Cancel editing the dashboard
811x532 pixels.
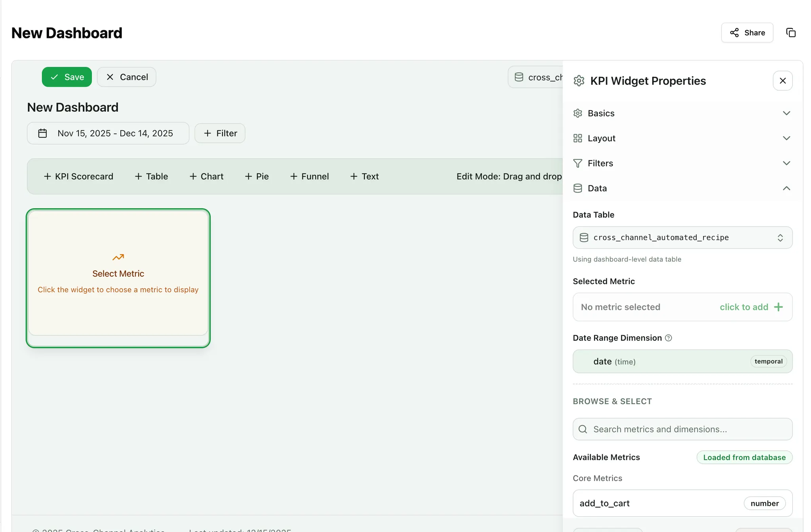point(127,77)
